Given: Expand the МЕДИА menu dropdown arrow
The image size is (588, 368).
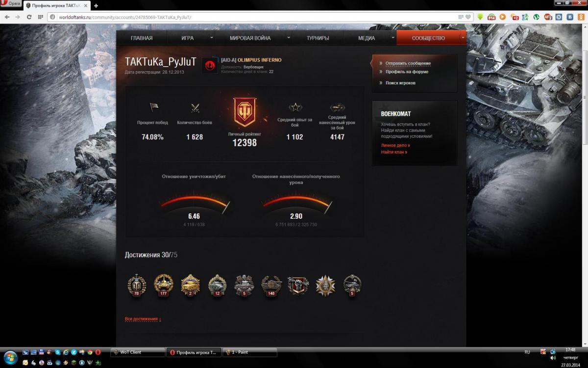Looking at the screenshot, I should pos(393,37).
